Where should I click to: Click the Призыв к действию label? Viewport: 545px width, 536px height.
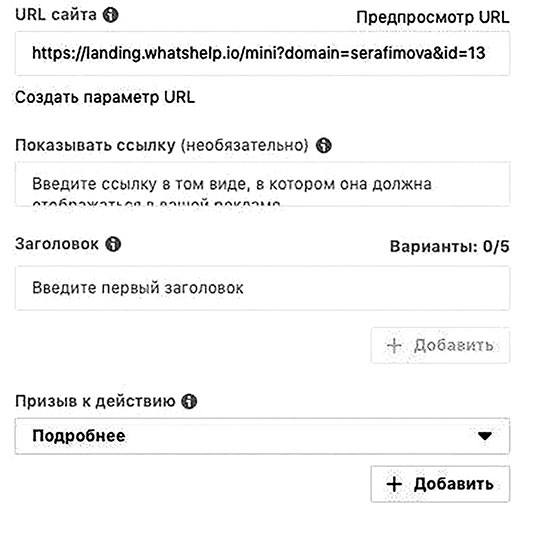95,401
